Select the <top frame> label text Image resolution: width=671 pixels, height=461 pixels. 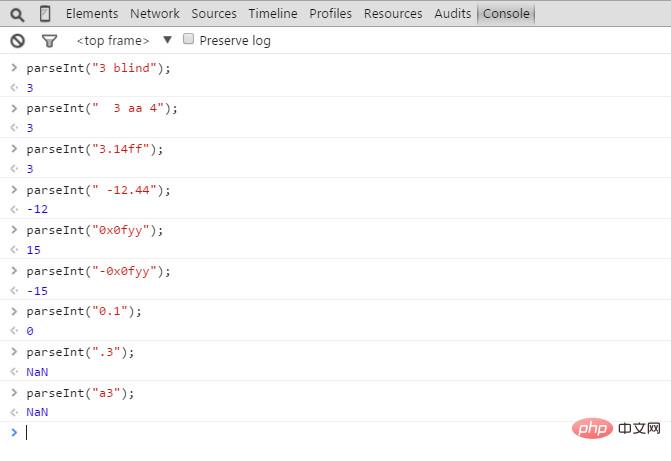[x=113, y=41]
